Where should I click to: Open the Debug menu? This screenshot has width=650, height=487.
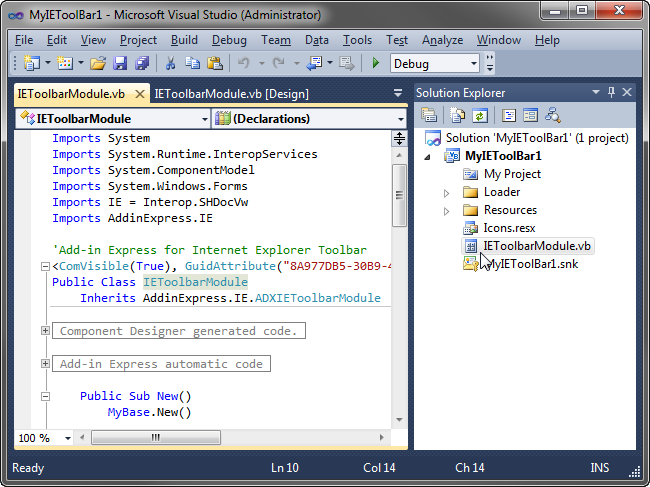coord(229,40)
